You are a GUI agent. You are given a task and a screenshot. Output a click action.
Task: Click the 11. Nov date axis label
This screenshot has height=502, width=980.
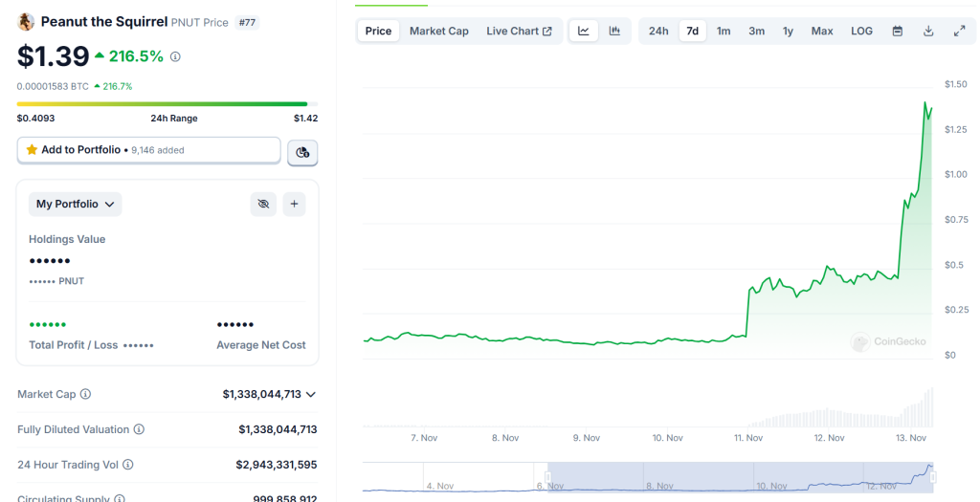pyautogui.click(x=748, y=438)
